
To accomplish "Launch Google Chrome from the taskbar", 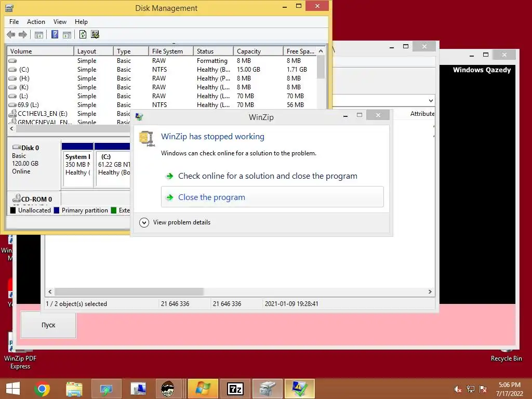I will pos(42,389).
